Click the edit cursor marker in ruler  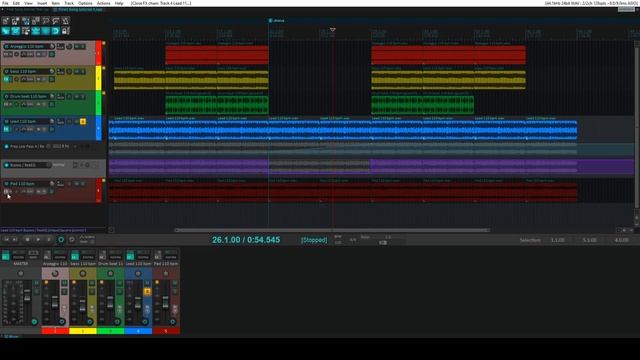click(x=333, y=30)
